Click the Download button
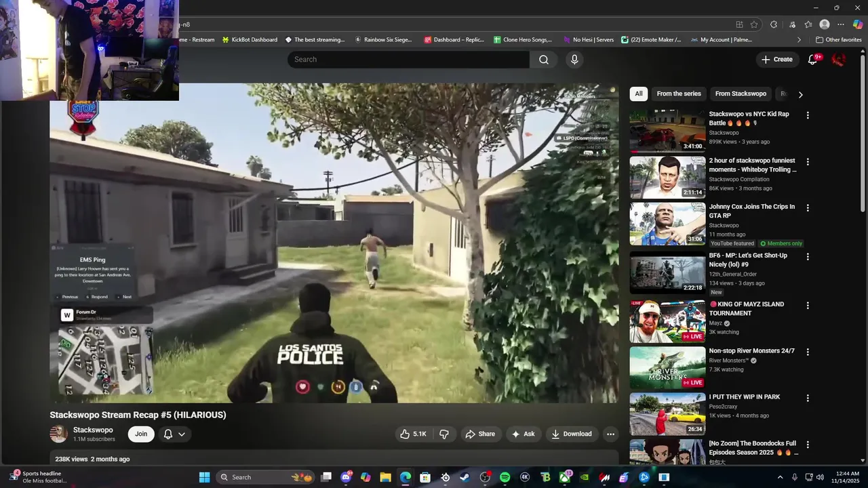The height and width of the screenshot is (488, 868). point(571,434)
